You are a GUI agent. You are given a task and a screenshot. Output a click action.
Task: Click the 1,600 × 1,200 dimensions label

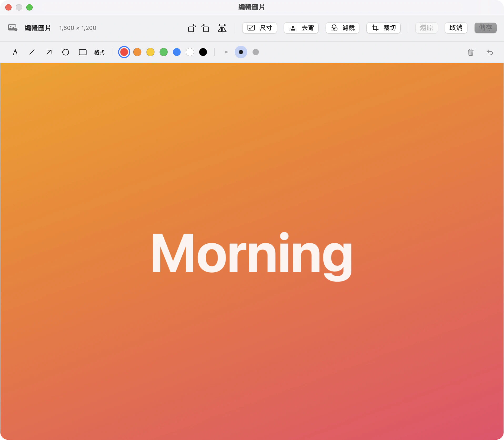(x=78, y=28)
